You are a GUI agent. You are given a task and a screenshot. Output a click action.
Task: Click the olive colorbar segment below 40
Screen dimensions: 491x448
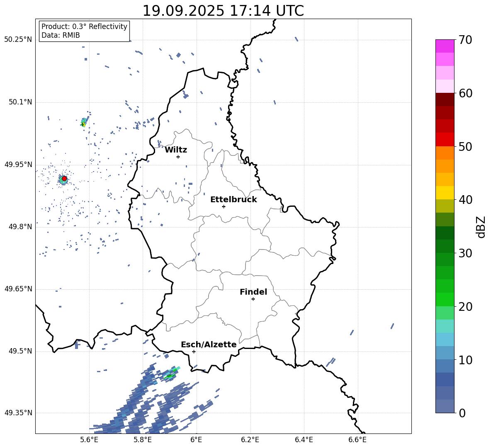pyautogui.click(x=445, y=206)
